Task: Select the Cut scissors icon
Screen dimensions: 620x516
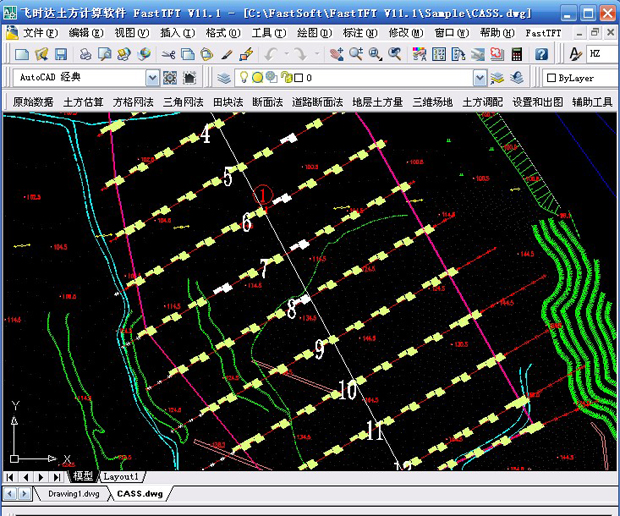Action: (x=169, y=54)
